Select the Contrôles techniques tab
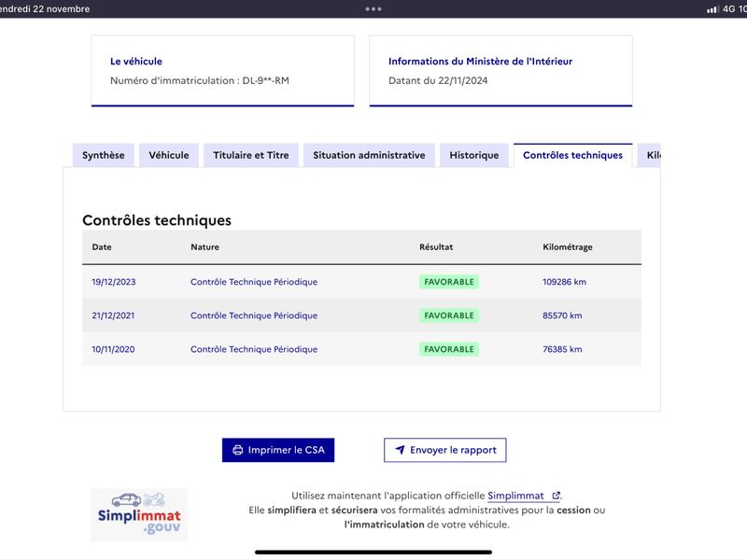This screenshot has height=560, width=747. (572, 155)
